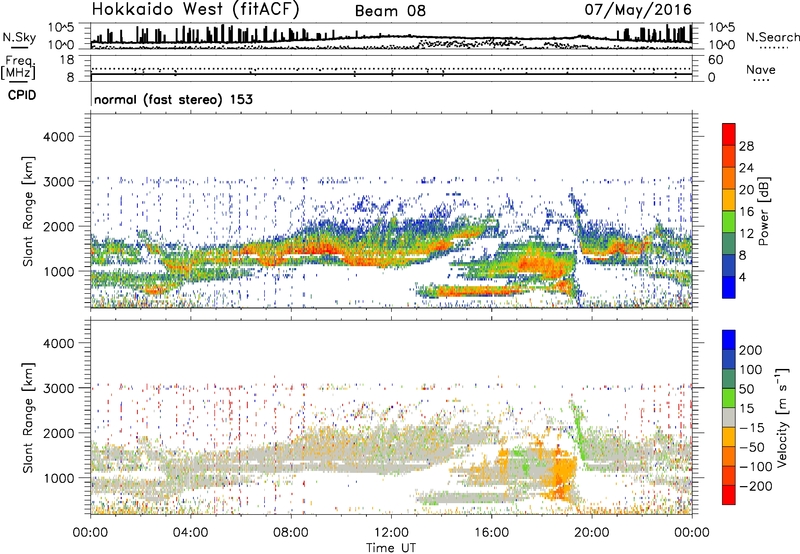Viewport: 800px width, 554px height.
Task: Click "4000" tick of the power panel axis
Action: click(59, 137)
